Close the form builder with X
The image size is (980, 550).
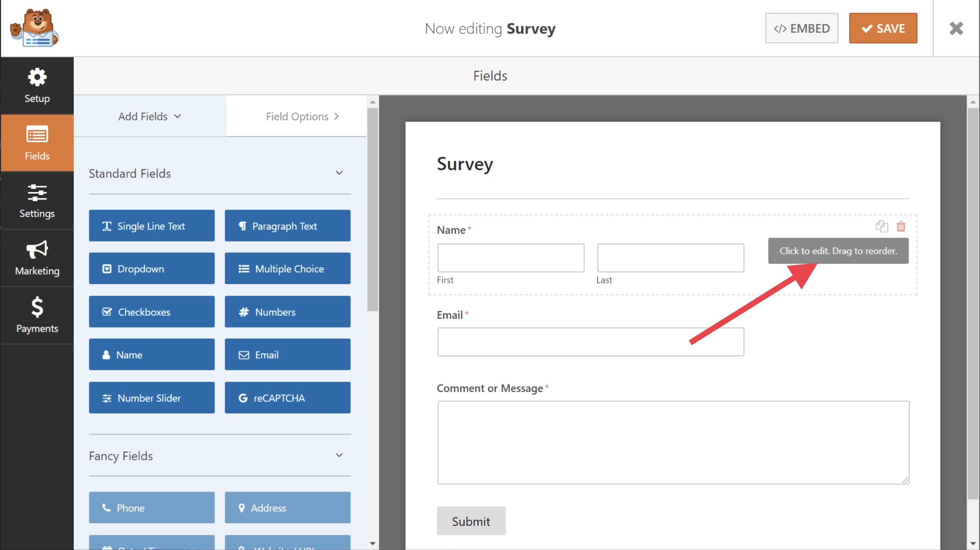click(x=956, y=29)
